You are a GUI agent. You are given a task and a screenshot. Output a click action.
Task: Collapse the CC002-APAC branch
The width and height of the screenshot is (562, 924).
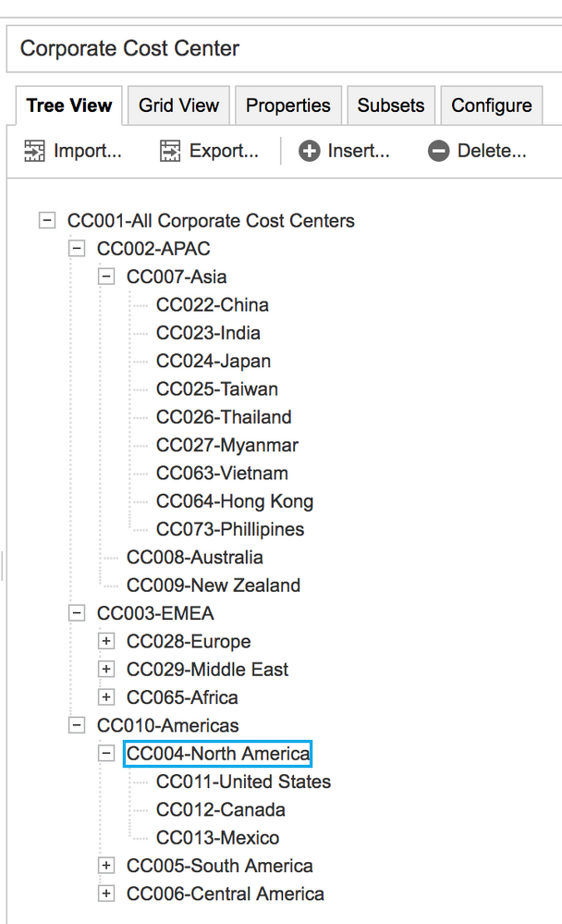coord(77,248)
